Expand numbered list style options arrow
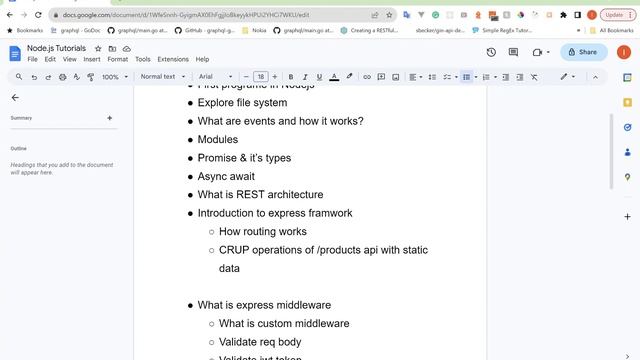Screen dimensions: 640x360 point(495,77)
